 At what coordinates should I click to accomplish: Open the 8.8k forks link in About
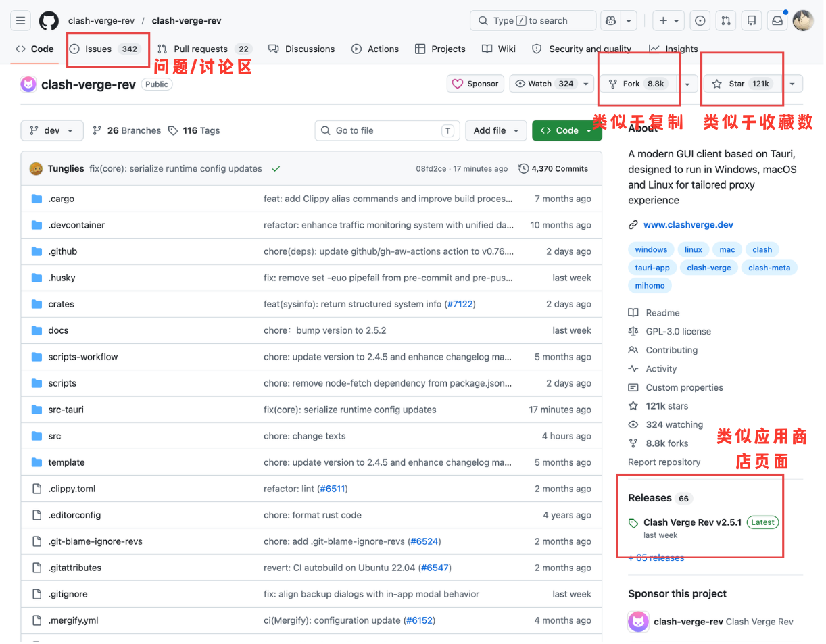pyautogui.click(x=666, y=443)
